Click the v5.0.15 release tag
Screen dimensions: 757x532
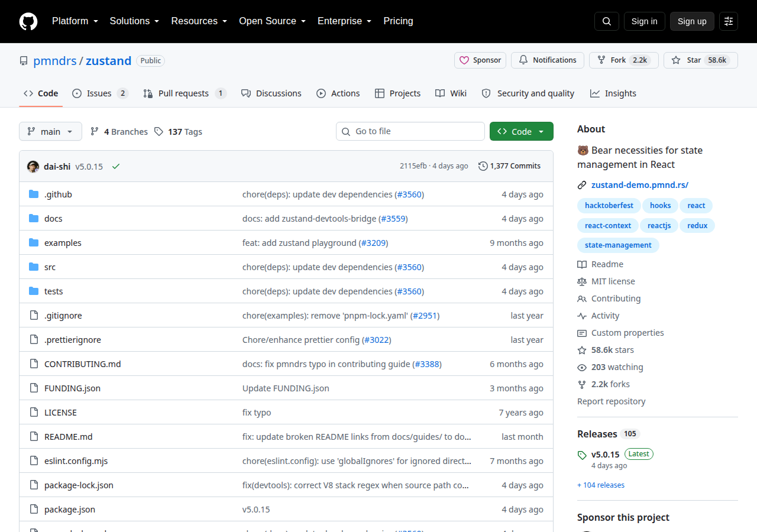click(x=605, y=455)
